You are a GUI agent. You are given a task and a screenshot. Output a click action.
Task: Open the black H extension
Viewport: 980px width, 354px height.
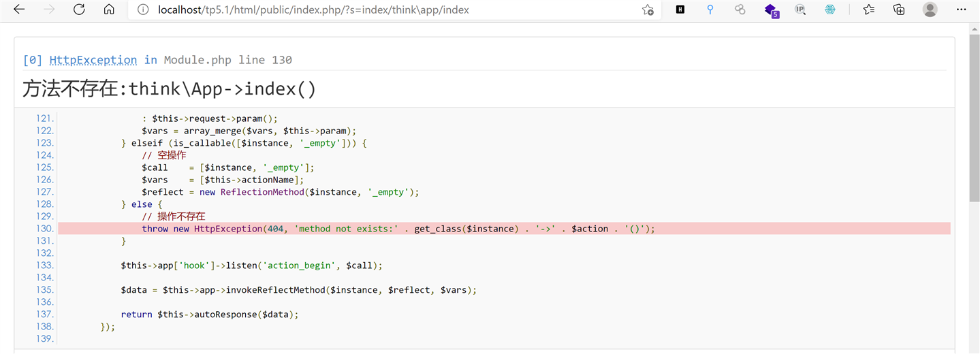(680, 10)
